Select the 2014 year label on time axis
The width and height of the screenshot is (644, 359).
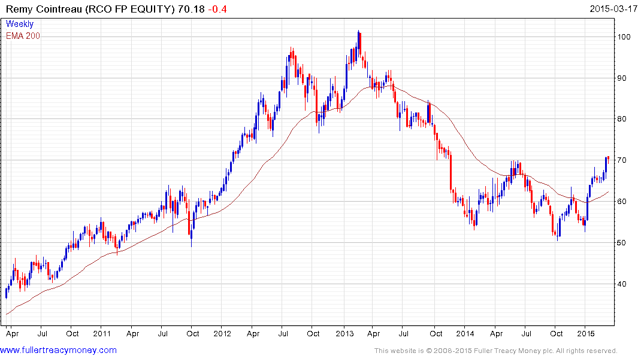pyautogui.click(x=465, y=333)
